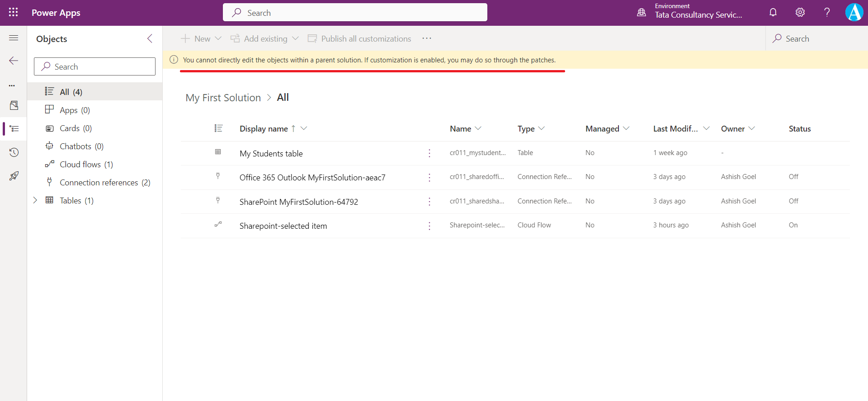This screenshot has height=401, width=868.
Task: Click My First Solution breadcrumb link
Action: pos(223,98)
